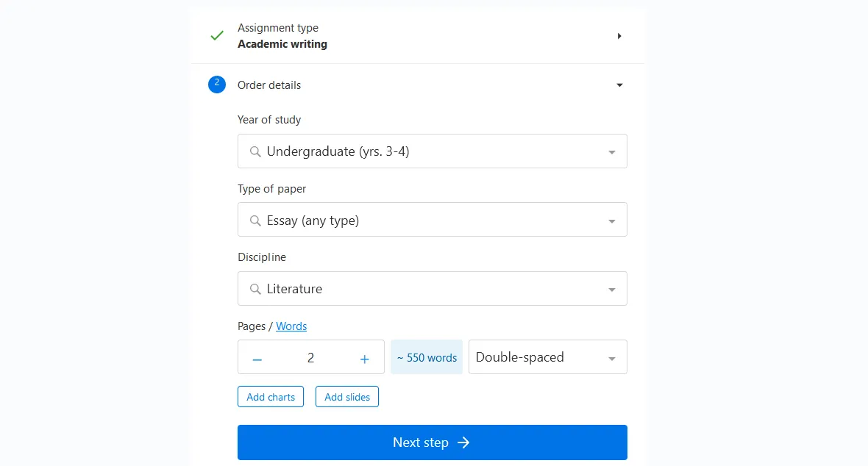Click the search icon in Discipline field
The height and width of the screenshot is (466, 868).
(x=255, y=289)
